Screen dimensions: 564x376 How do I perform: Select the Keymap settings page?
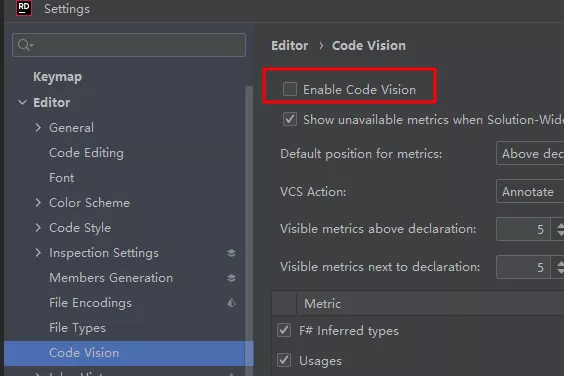click(58, 77)
